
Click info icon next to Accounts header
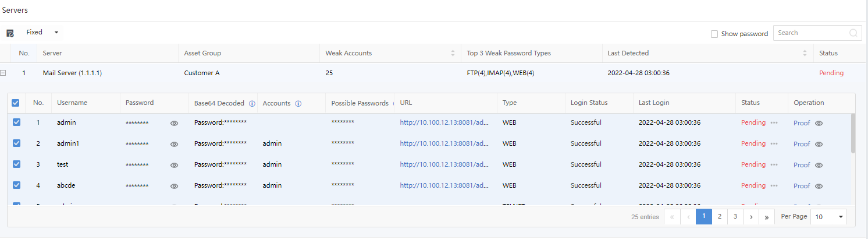pyautogui.click(x=298, y=103)
